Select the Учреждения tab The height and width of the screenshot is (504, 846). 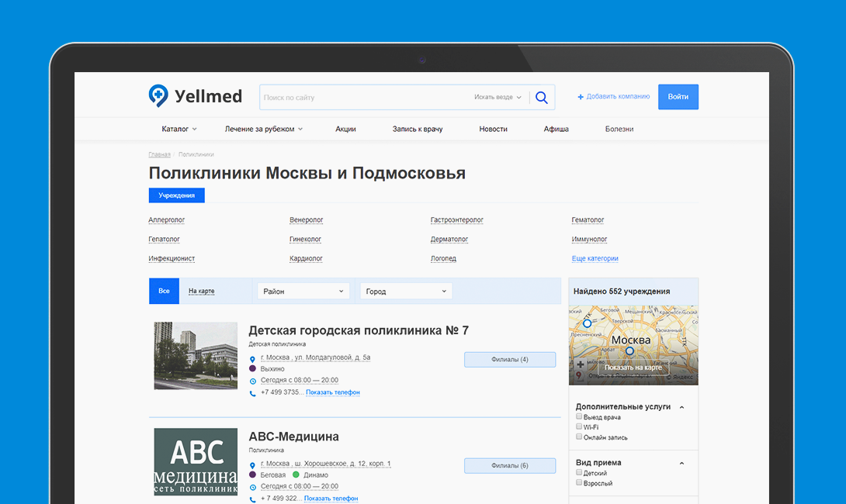pos(176,195)
